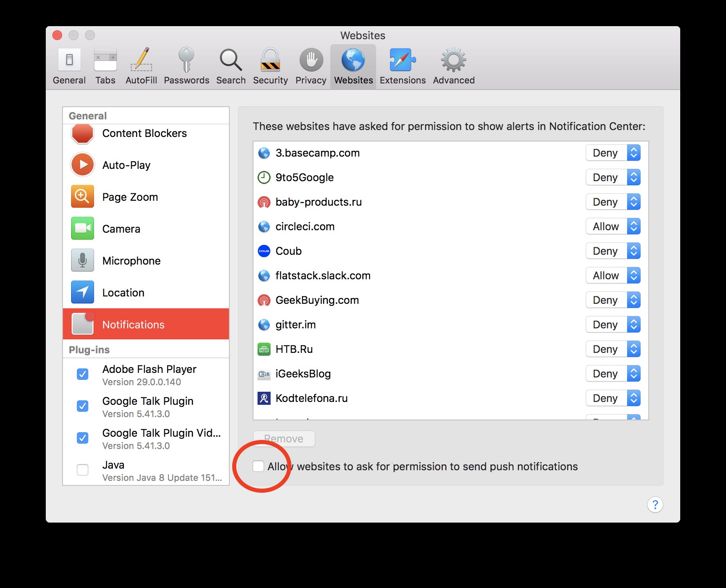
Task: Open the Kodtelefona.ru permission dropdown
Action: (x=613, y=398)
